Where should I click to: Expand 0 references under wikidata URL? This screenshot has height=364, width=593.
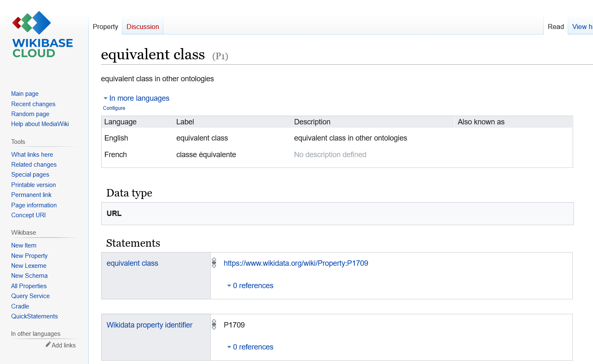pos(250,286)
